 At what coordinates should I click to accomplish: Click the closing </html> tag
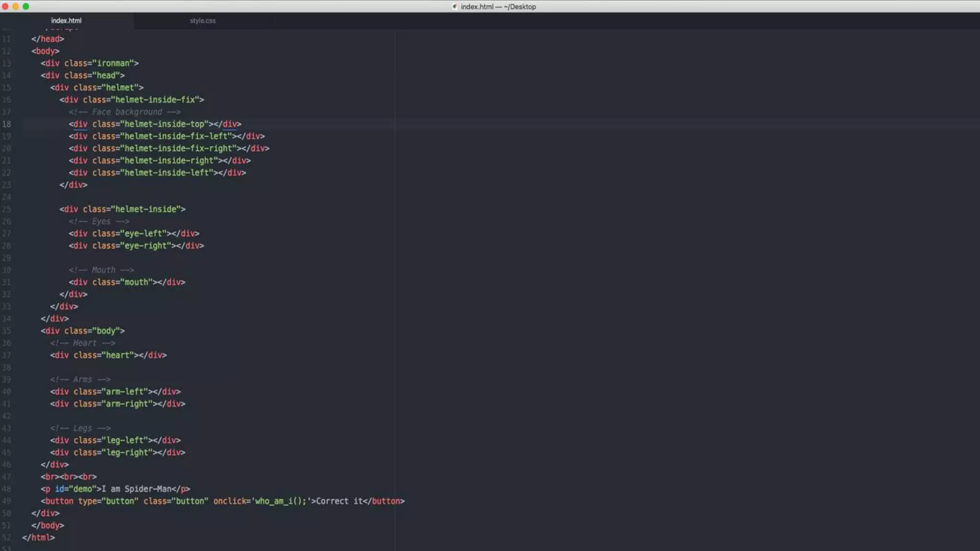point(38,538)
